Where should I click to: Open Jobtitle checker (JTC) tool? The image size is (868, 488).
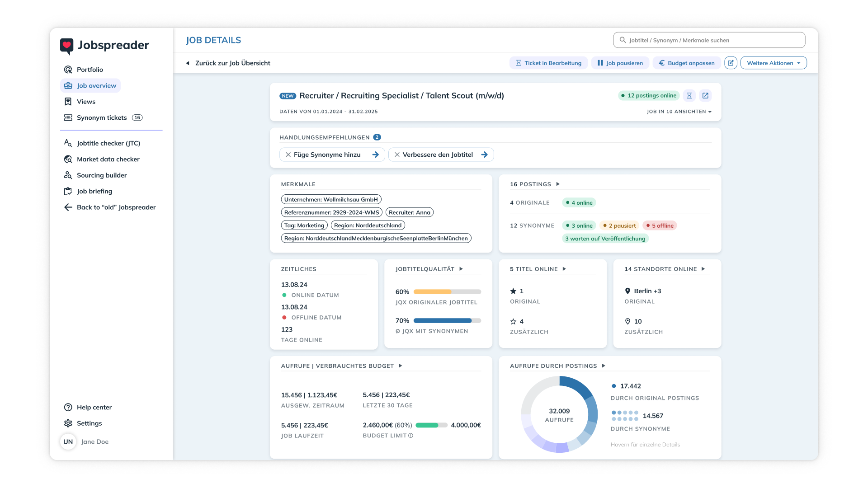point(108,143)
